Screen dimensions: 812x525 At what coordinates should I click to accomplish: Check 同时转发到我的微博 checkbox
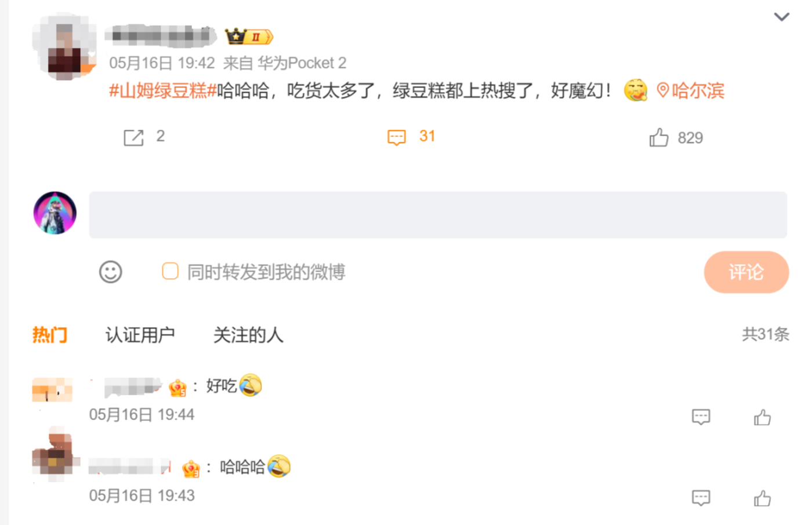tap(170, 271)
